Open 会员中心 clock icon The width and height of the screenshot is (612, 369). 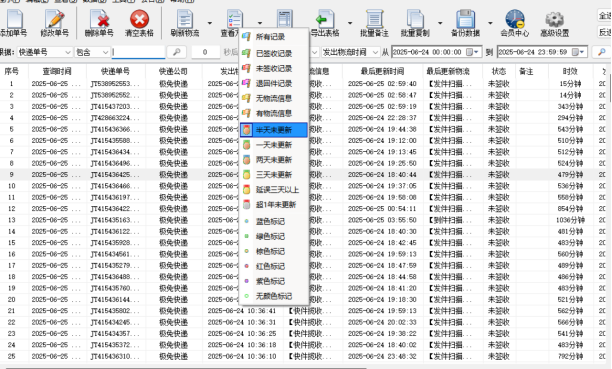pos(515,20)
